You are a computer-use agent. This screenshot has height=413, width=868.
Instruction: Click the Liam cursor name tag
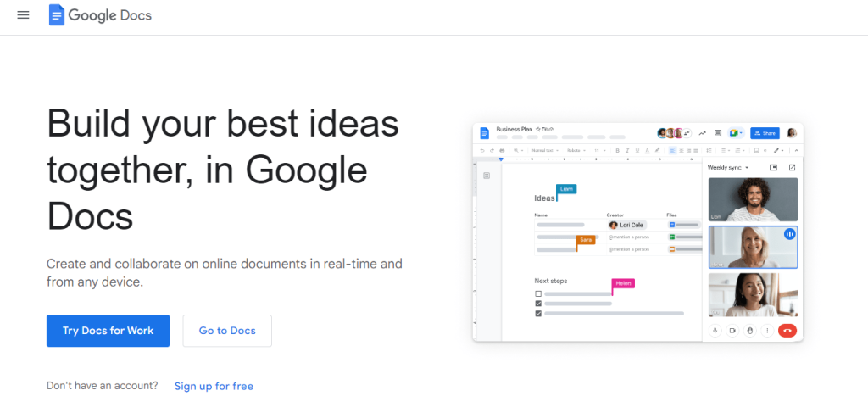566,189
